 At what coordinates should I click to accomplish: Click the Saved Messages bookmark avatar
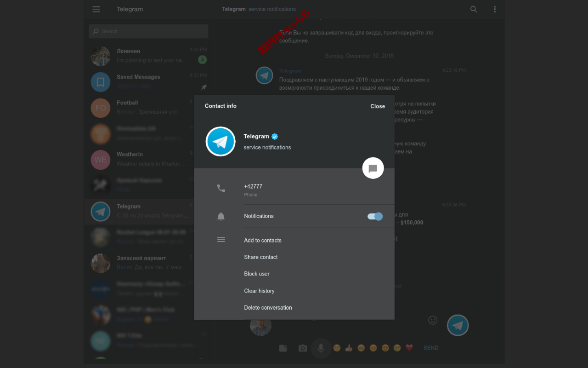(101, 82)
